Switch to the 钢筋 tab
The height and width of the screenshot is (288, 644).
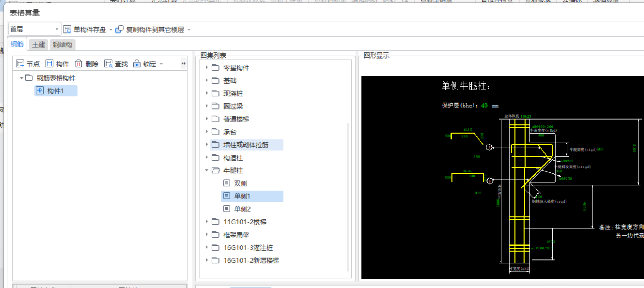point(17,44)
